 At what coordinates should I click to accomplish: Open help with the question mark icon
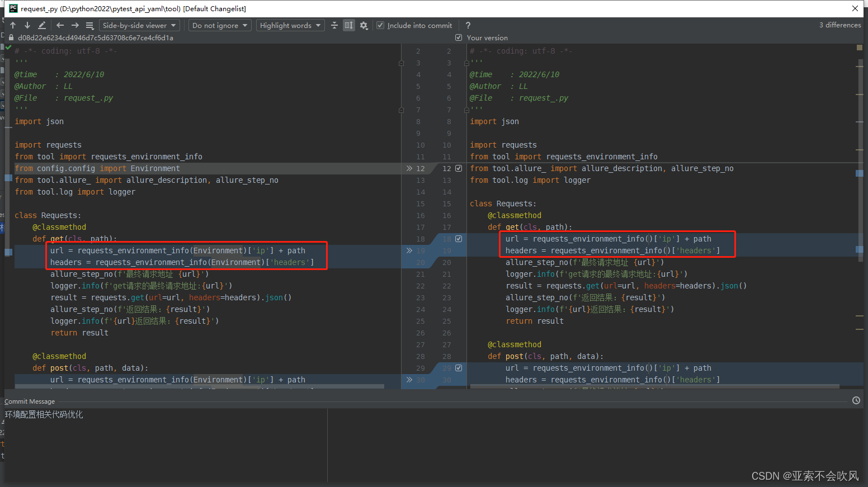(x=468, y=25)
